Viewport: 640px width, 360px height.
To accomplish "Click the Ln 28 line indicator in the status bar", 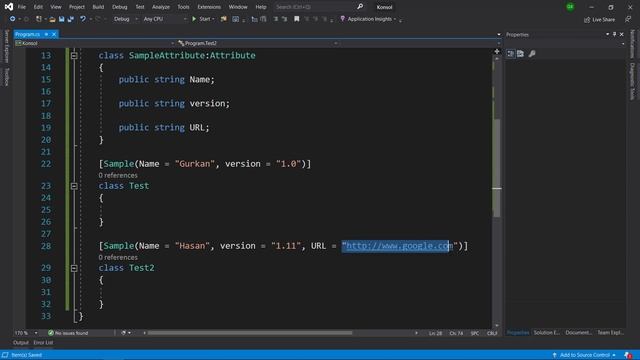I will pyautogui.click(x=435, y=333).
